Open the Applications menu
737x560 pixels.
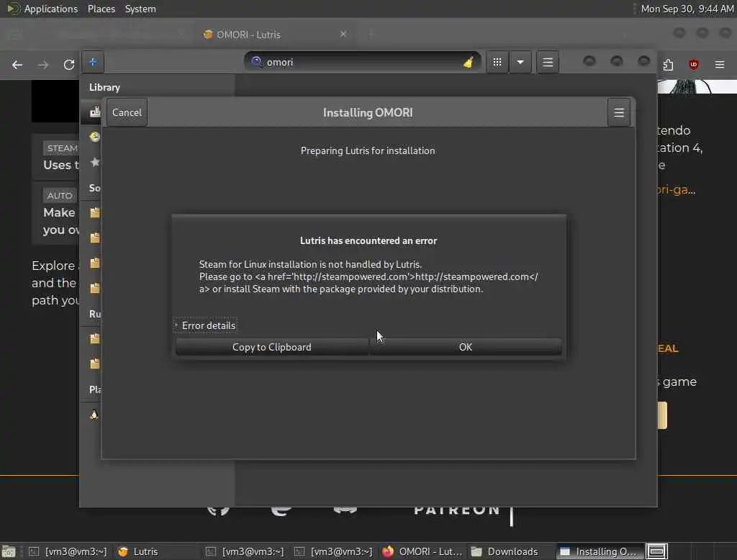pos(51,9)
